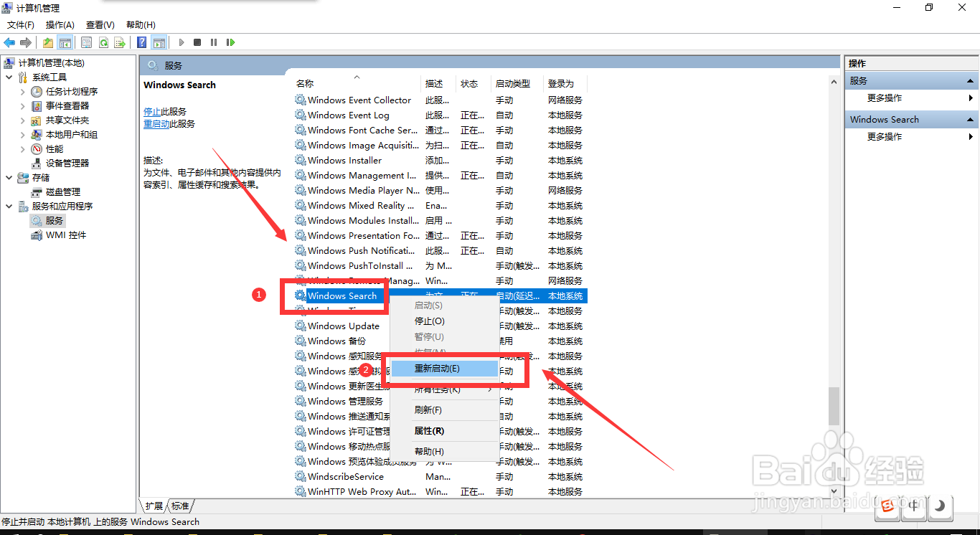Viewport: 980px width, 535px height.
Task: Select Windows Mixed Reality service row
Action: coord(440,206)
